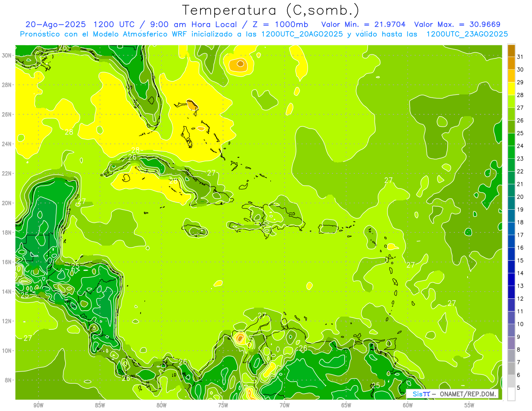Click the 60W longitude axis label

pyautogui.click(x=407, y=405)
